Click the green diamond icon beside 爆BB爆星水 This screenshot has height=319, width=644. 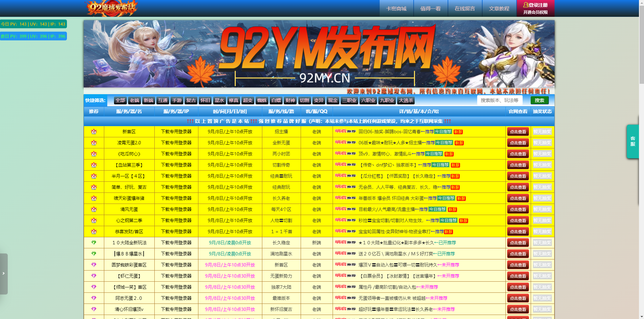pos(94,254)
